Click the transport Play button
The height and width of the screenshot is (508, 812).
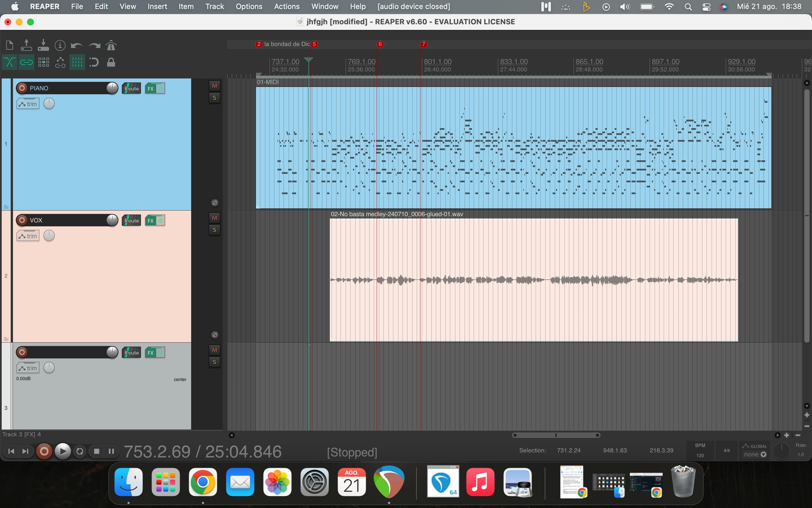click(x=62, y=451)
